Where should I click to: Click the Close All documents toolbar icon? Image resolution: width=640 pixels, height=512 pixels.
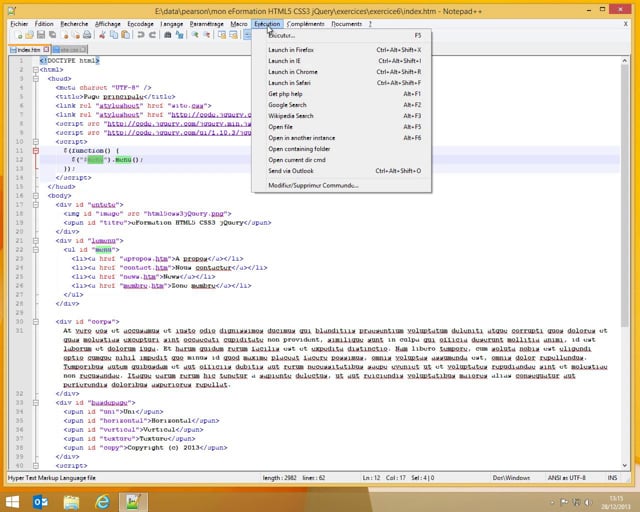(x=76, y=35)
